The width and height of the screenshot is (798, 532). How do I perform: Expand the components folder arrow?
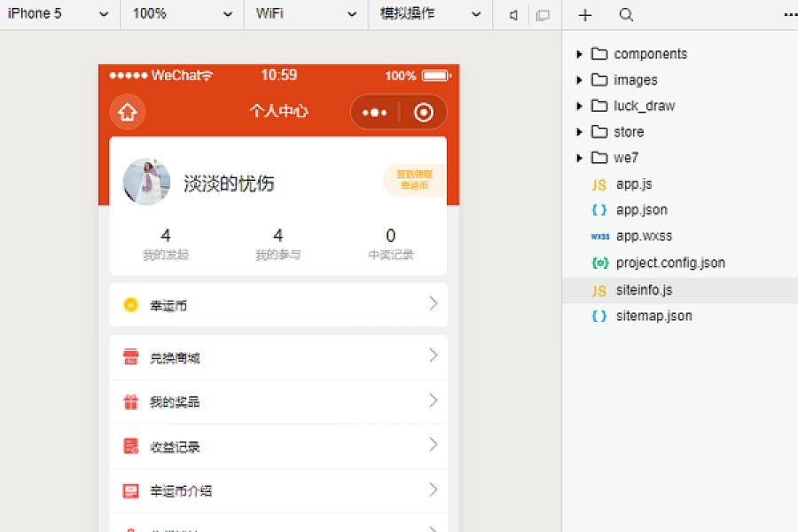click(579, 54)
